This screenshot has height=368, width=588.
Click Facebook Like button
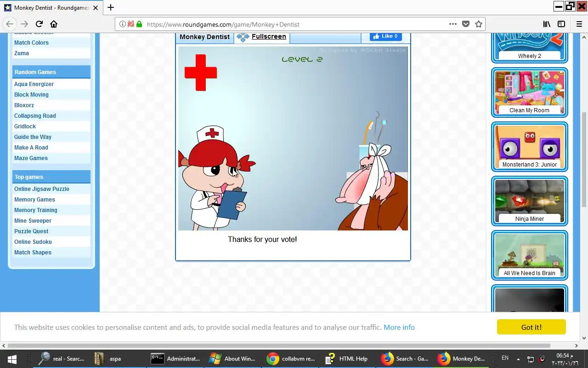386,36
